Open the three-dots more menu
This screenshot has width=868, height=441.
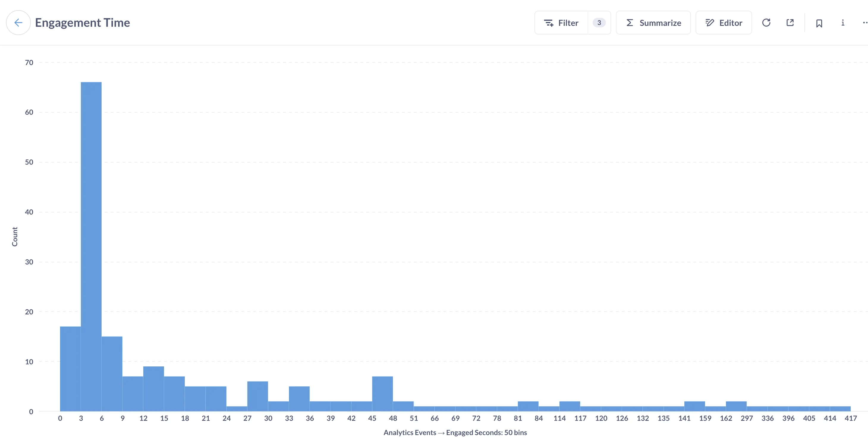click(865, 23)
